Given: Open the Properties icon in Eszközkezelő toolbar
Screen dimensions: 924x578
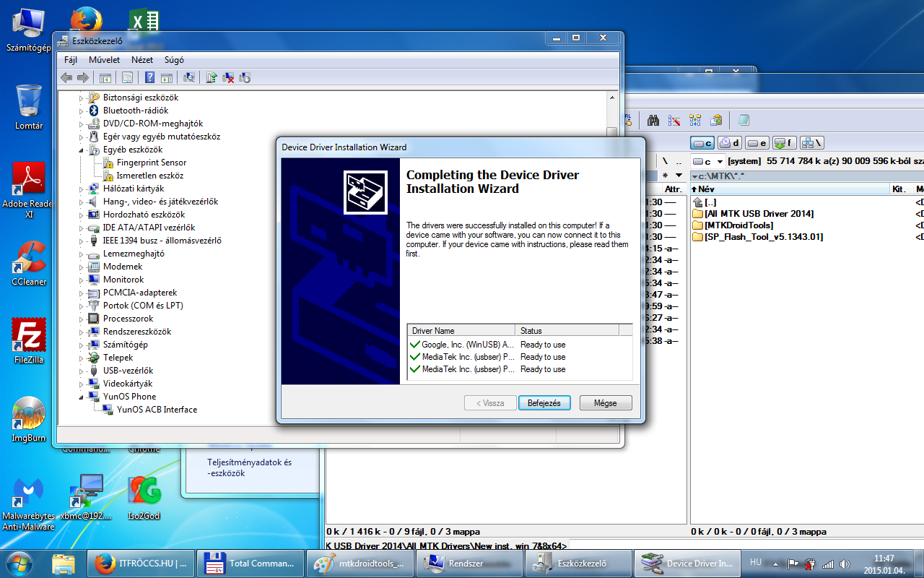Looking at the screenshot, I should click(127, 77).
